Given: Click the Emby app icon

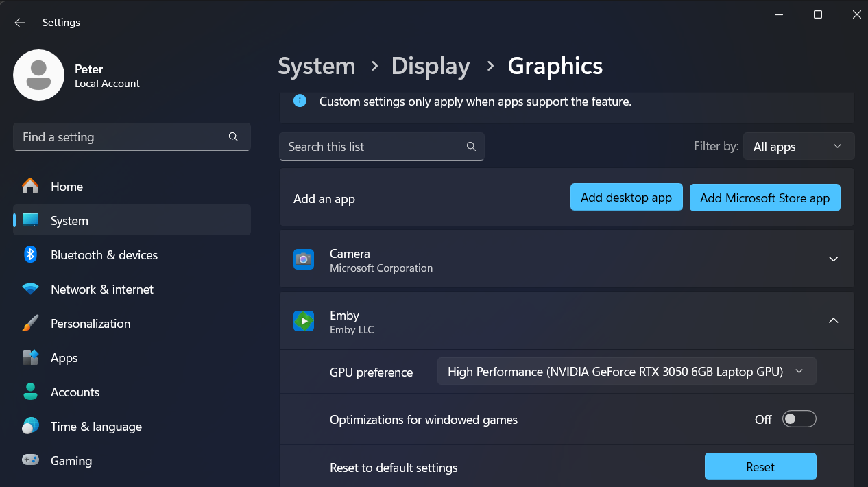Looking at the screenshot, I should (304, 321).
